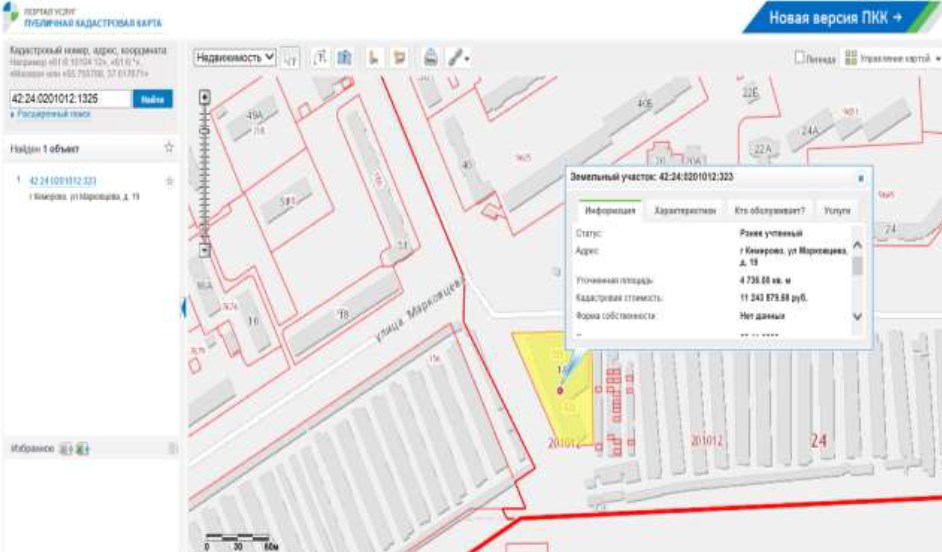The width and height of the screenshot is (942, 552).
Task: Open parcel 42:24:0201012:323 result link
Action: (63, 181)
